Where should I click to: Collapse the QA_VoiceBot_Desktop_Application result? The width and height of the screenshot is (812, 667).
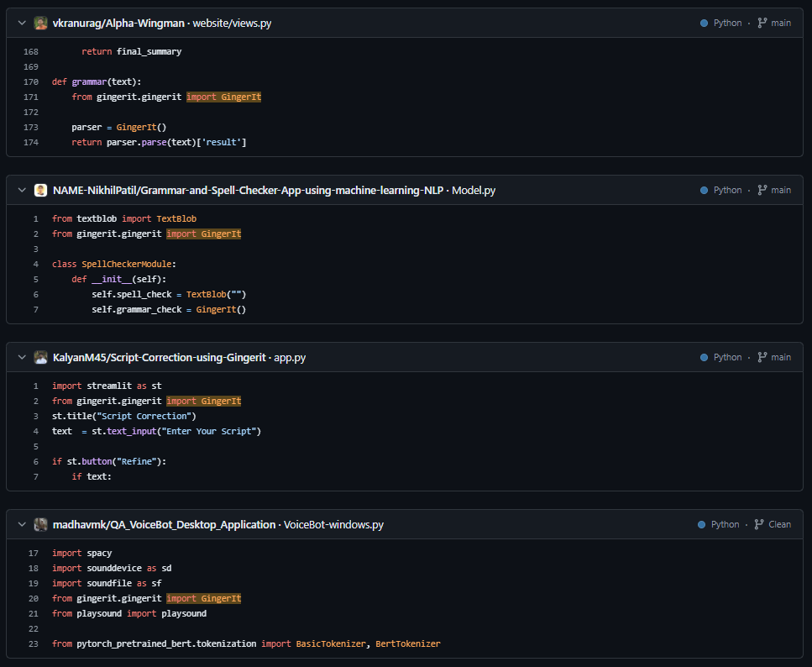click(20, 524)
